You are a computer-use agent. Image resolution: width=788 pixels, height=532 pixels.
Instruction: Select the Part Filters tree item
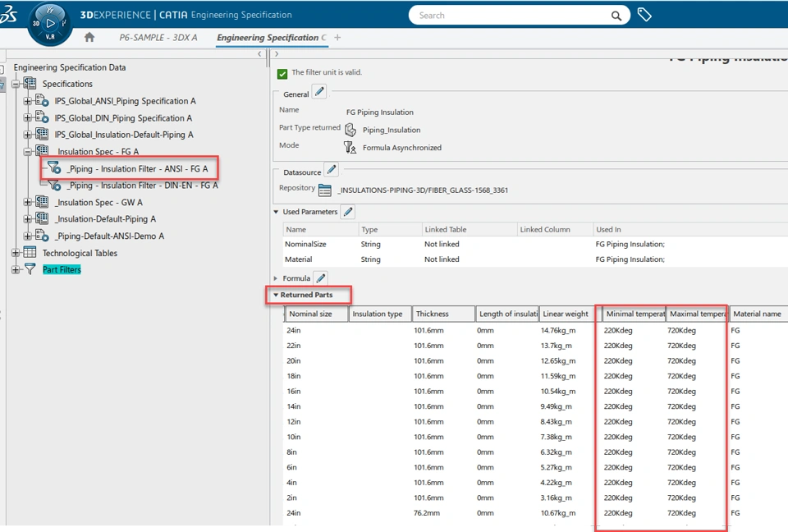click(62, 269)
